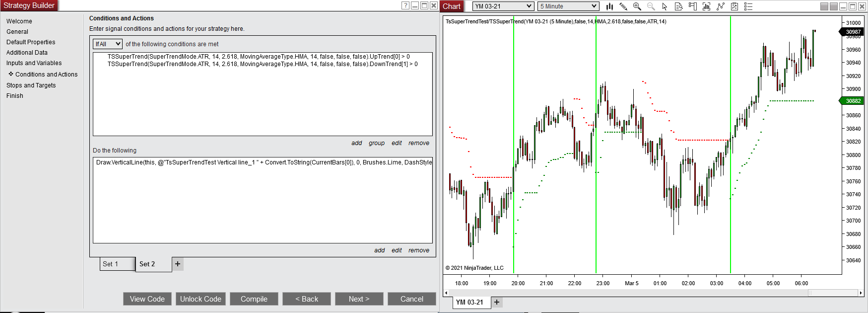Click the Unlock Code button
Viewport: 868px width, 313px height.
coord(200,299)
